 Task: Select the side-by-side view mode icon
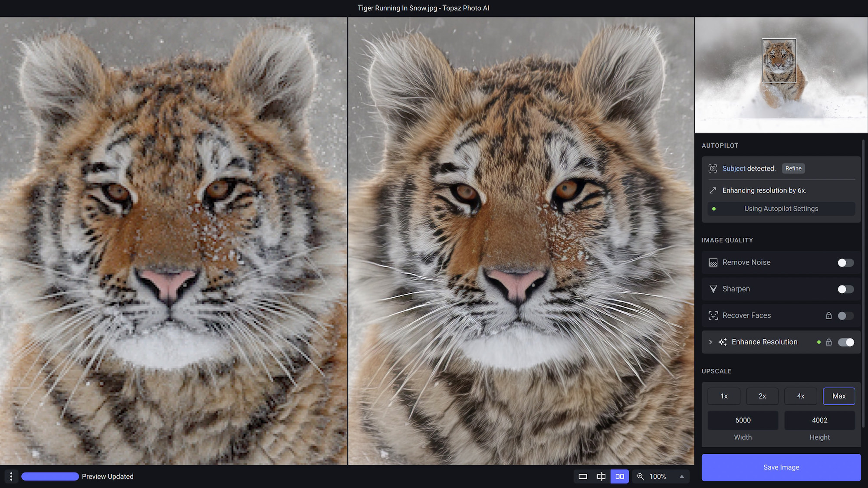coord(620,476)
